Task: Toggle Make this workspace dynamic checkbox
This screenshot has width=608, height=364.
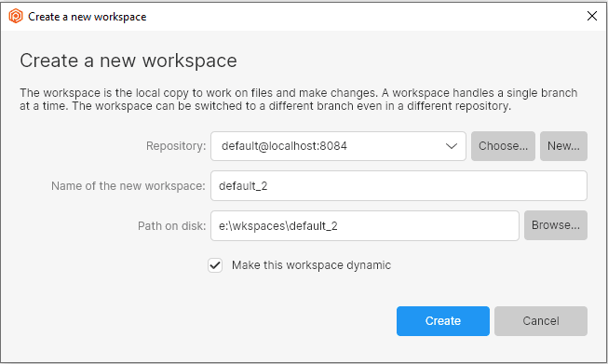Action: [215, 265]
